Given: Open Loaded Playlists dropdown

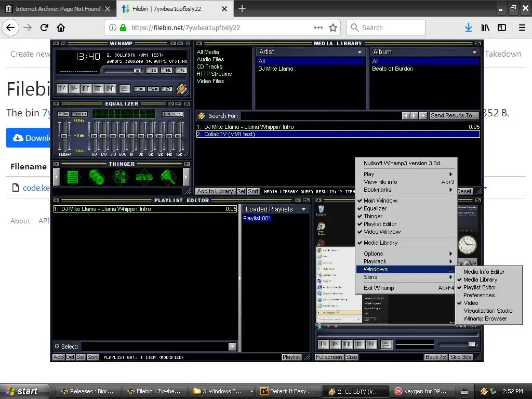Looking at the screenshot, I should [x=303, y=210].
